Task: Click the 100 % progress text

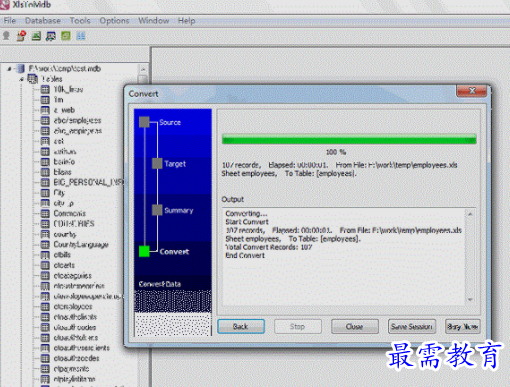Action: coord(336,152)
